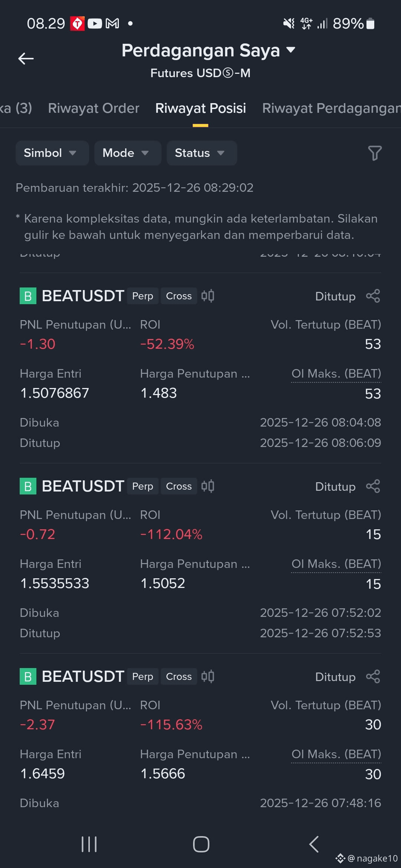Open chart icon for first BEATUSDT entry
The width and height of the screenshot is (401, 868).
point(208,296)
